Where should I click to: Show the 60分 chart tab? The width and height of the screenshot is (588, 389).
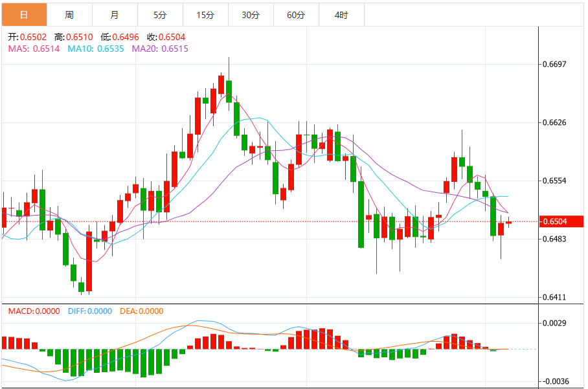(x=296, y=14)
